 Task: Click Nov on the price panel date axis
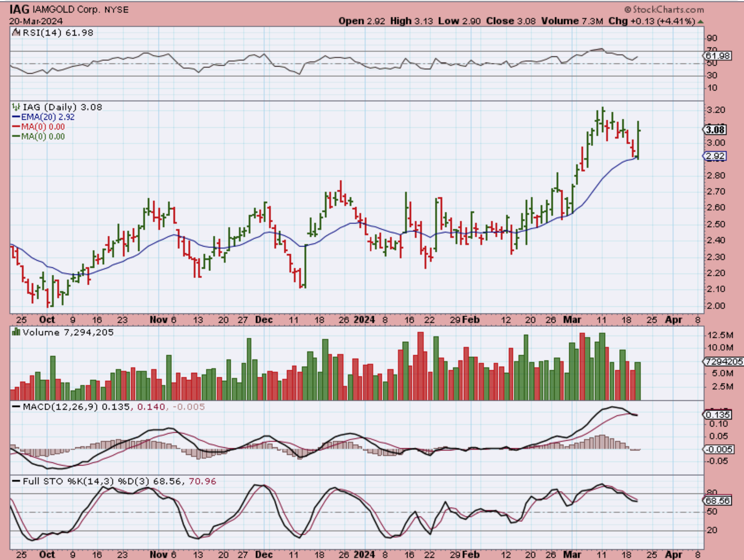pos(158,319)
